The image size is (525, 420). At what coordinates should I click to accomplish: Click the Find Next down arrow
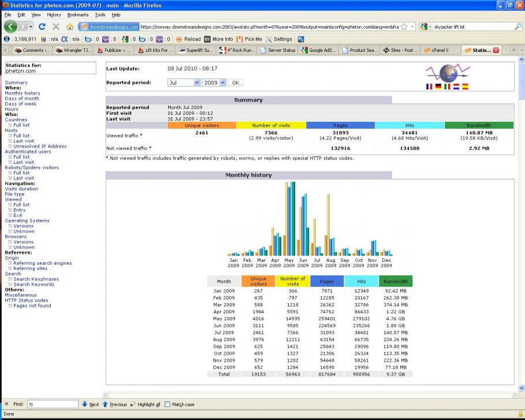(85, 404)
